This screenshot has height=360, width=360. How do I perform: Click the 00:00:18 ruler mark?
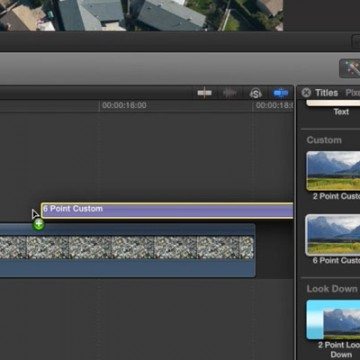(274, 105)
